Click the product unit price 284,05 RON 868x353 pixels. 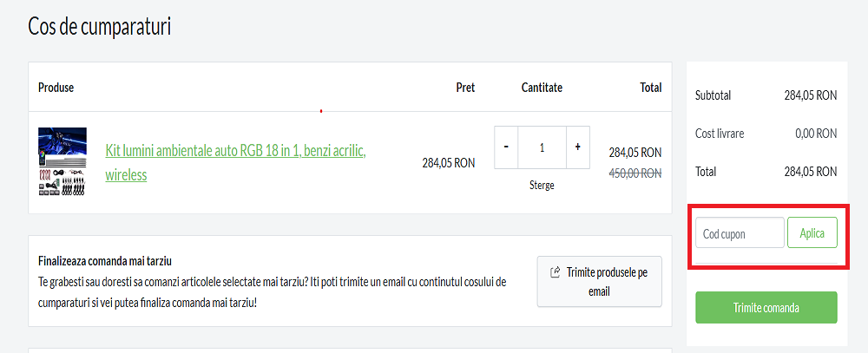(x=449, y=163)
